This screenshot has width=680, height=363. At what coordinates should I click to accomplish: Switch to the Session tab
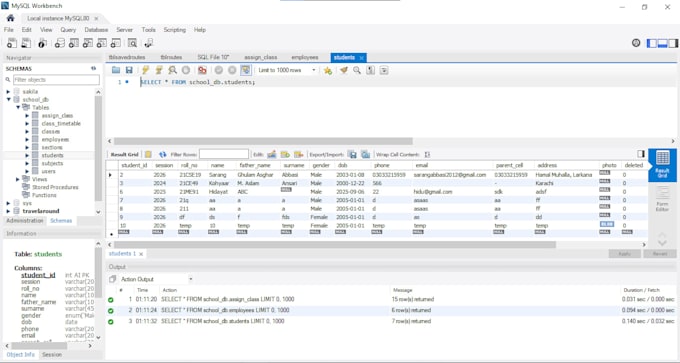52,355
